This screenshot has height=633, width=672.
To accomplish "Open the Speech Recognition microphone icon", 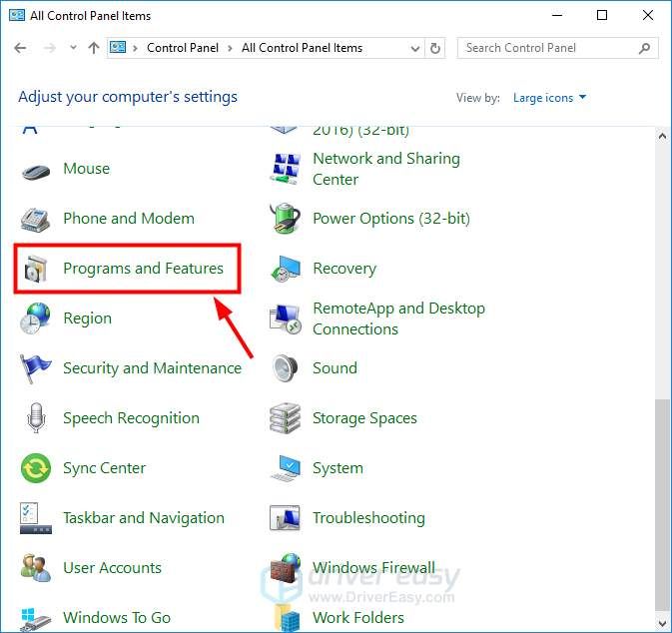I will click(x=36, y=418).
